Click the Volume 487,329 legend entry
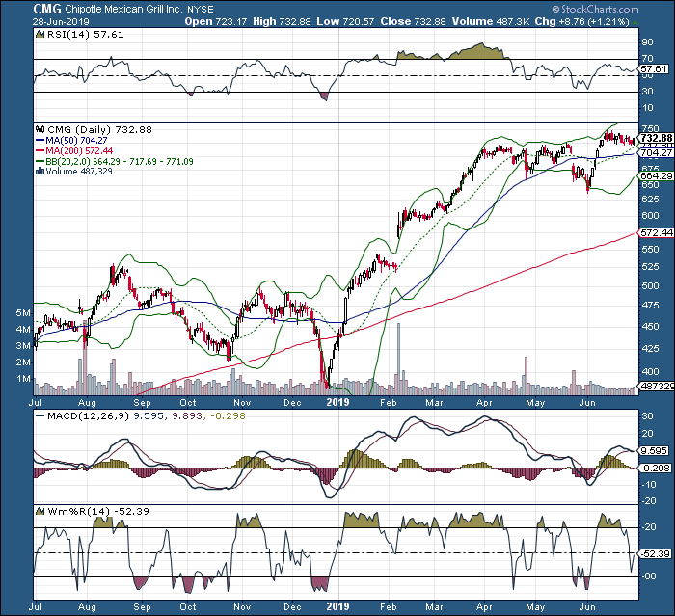 [79, 172]
